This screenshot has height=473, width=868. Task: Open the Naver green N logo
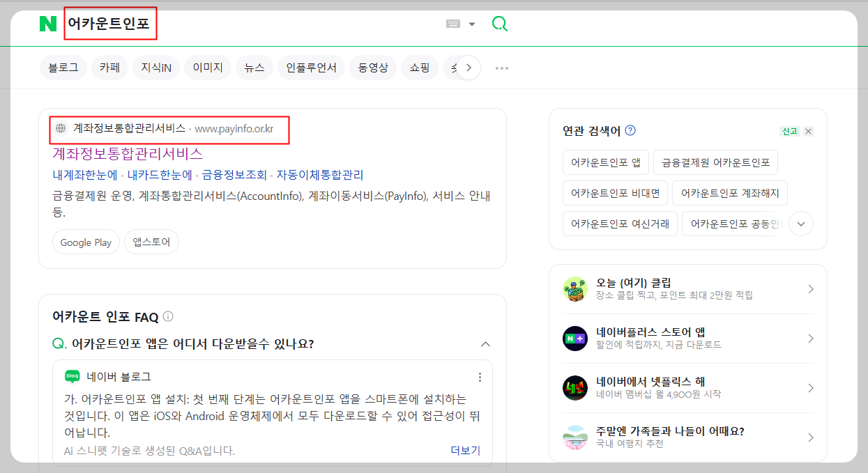coord(47,24)
